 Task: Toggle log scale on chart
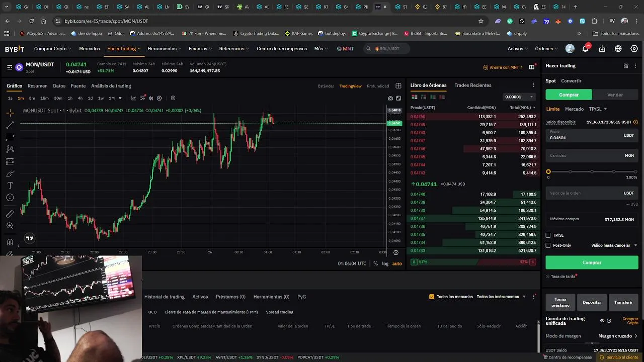[x=385, y=263]
